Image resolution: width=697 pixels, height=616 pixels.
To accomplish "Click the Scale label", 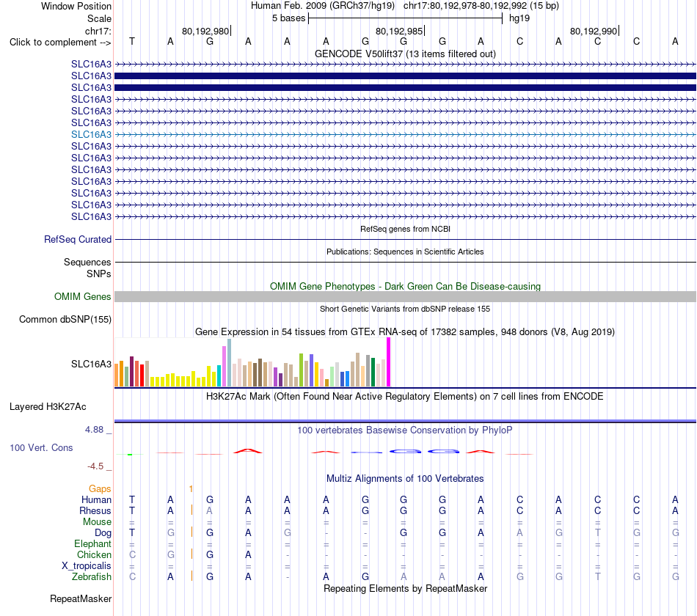I will click(x=99, y=18).
